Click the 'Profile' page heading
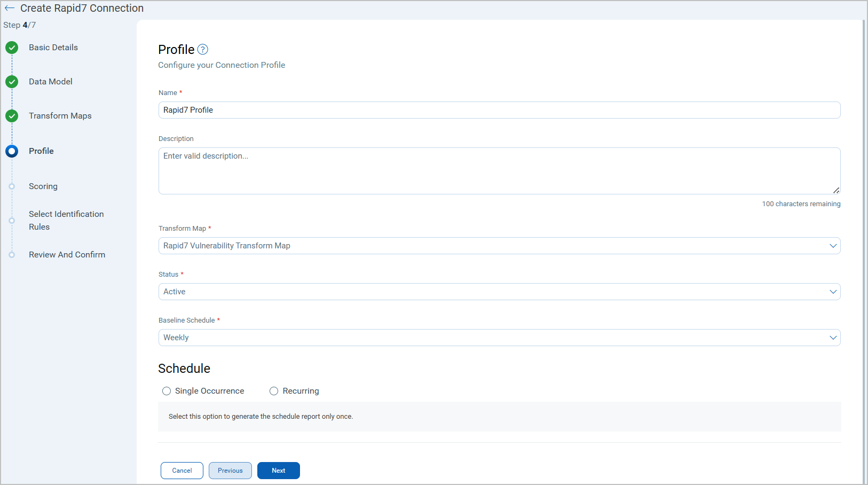This screenshot has height=485, width=868. (176, 50)
